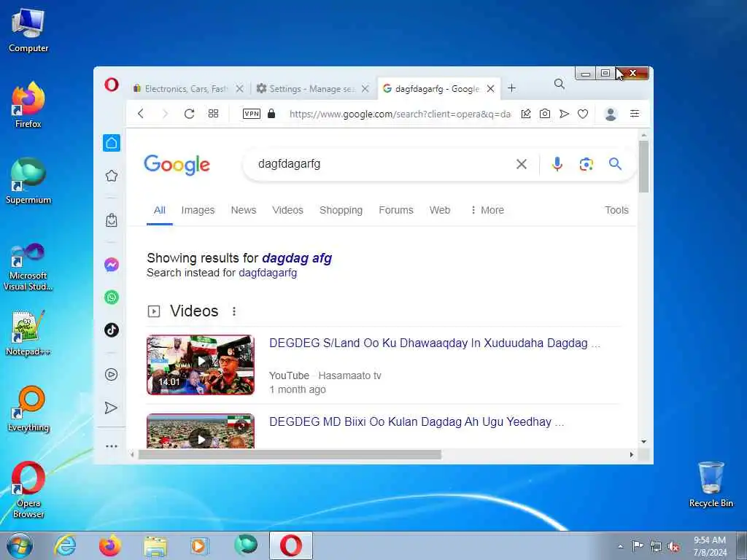The image size is (747, 560).
Task: Clear the Google search box
Action: (x=522, y=164)
